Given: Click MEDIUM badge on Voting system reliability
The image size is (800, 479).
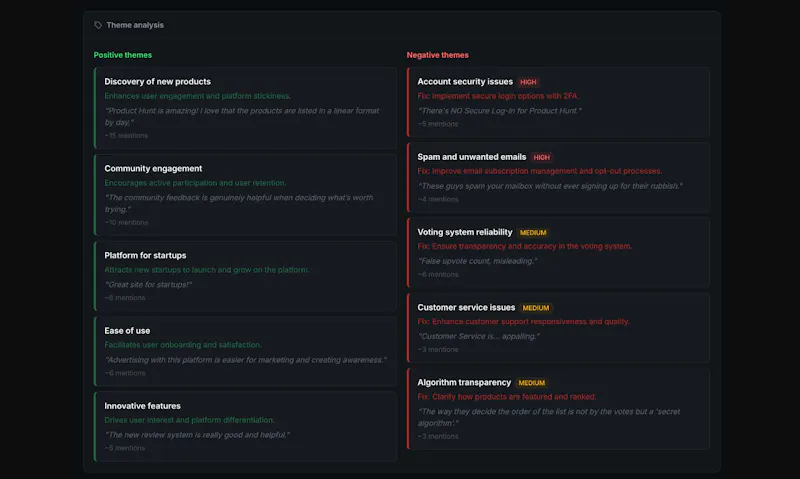Looking at the screenshot, I should [x=533, y=233].
